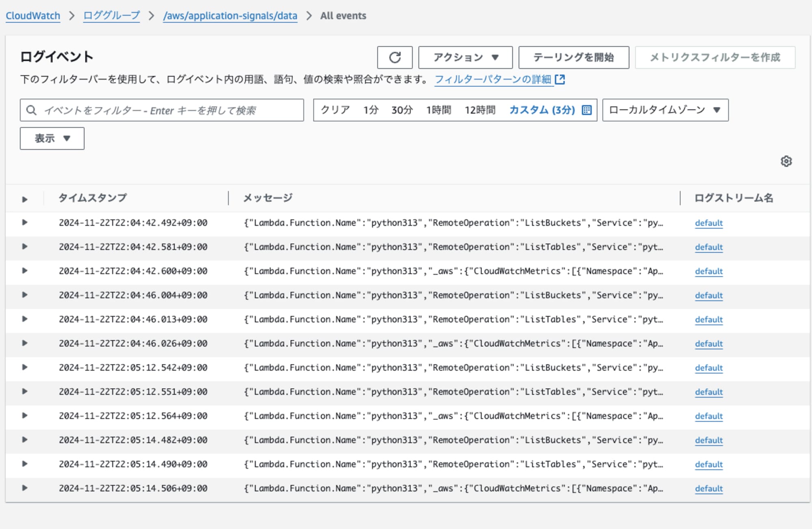The width and height of the screenshot is (812, 529).
Task: Expand the log row at 22:05:14.506
Action: pyautogui.click(x=25, y=488)
